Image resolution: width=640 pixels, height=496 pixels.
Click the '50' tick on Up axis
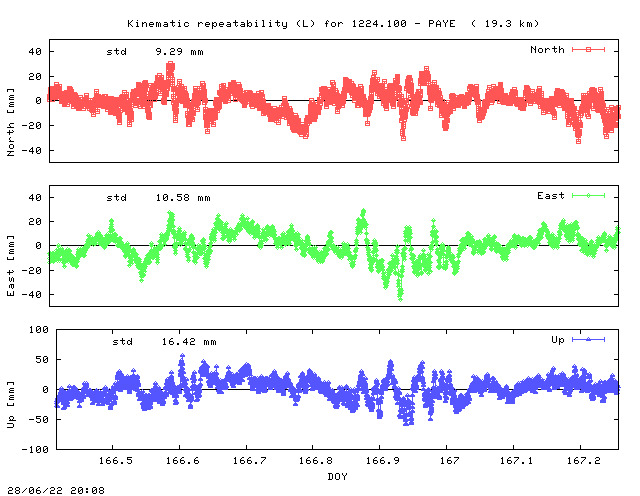coord(42,360)
